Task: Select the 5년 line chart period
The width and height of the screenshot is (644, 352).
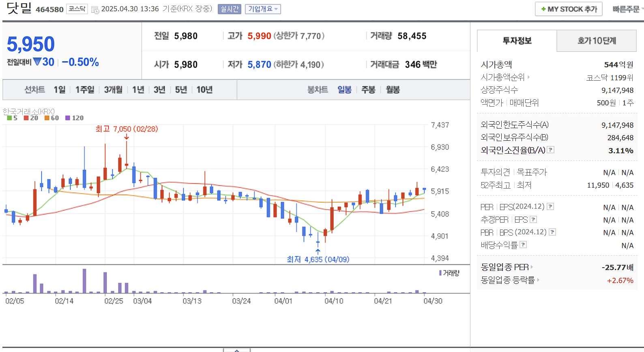Action: pos(181,90)
